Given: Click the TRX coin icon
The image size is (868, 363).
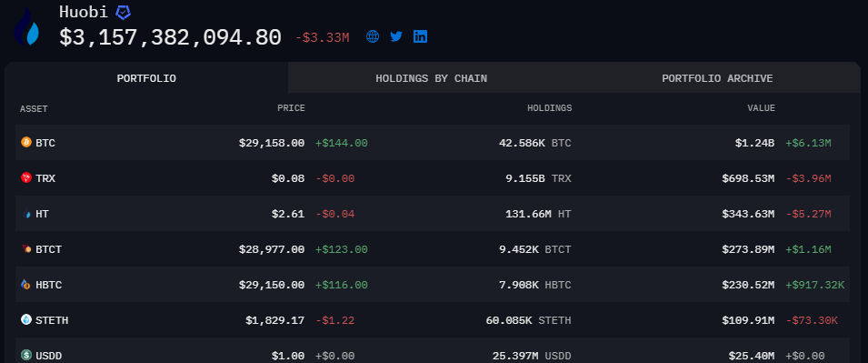Looking at the screenshot, I should pyautogui.click(x=26, y=178).
